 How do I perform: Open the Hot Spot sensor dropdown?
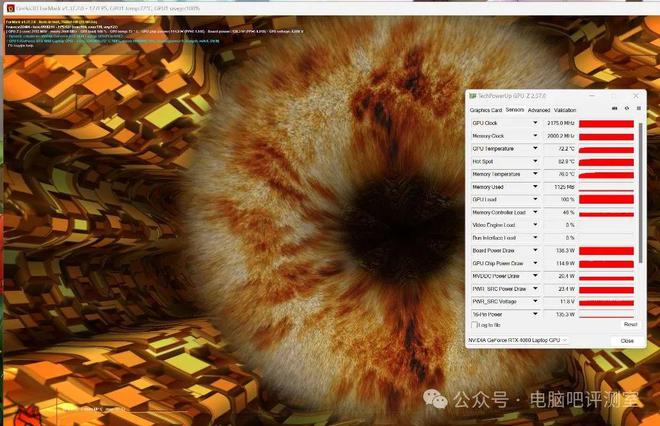pos(535,161)
